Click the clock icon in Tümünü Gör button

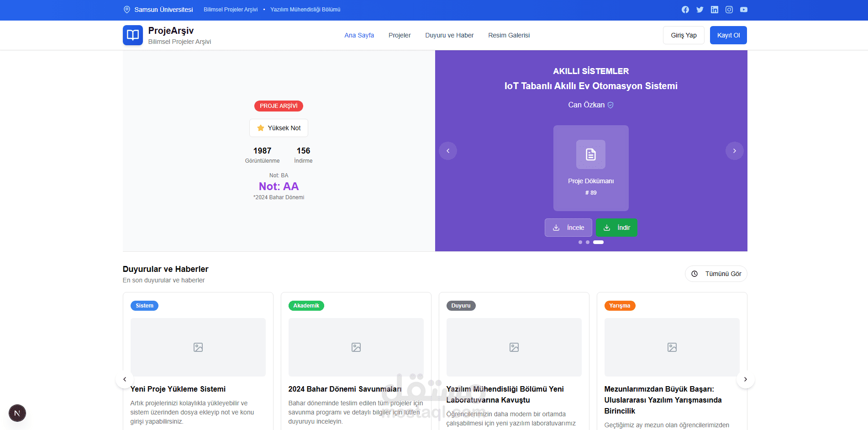[694, 274]
